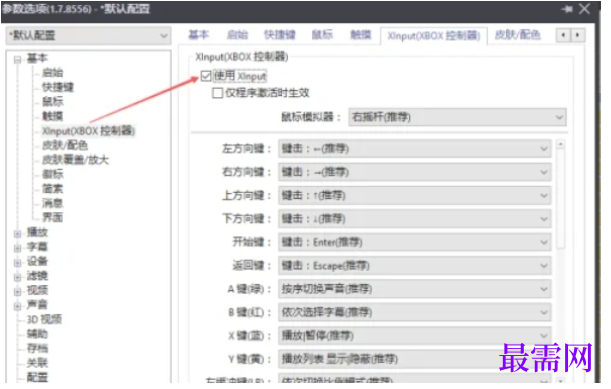Select 关联 in the settings tree

pos(37,363)
